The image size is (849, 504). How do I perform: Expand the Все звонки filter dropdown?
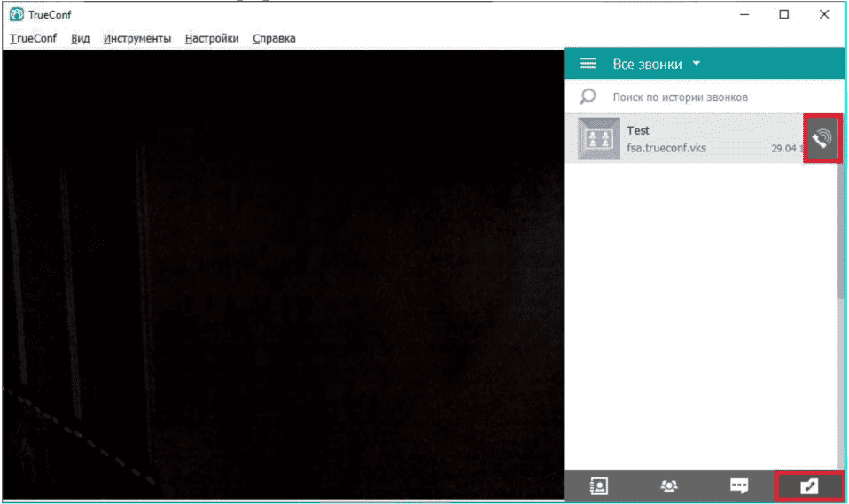click(x=697, y=64)
